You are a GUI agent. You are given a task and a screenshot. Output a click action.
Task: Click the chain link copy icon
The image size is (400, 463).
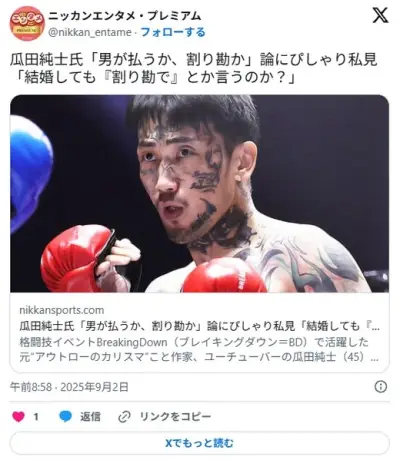click(x=124, y=417)
